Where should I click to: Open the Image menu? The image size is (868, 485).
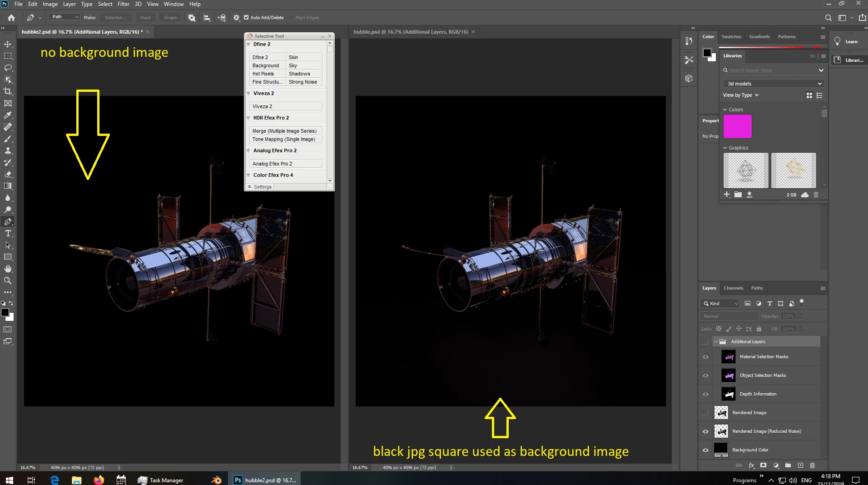coord(50,4)
